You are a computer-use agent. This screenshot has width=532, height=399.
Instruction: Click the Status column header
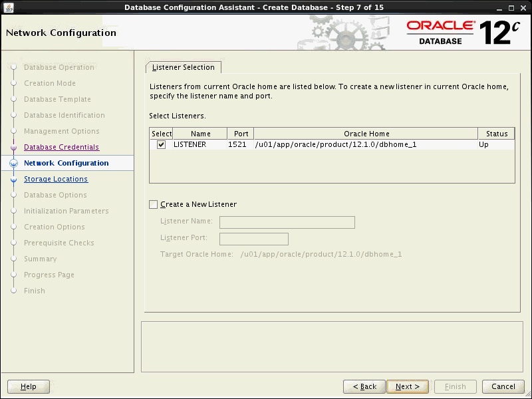point(496,134)
